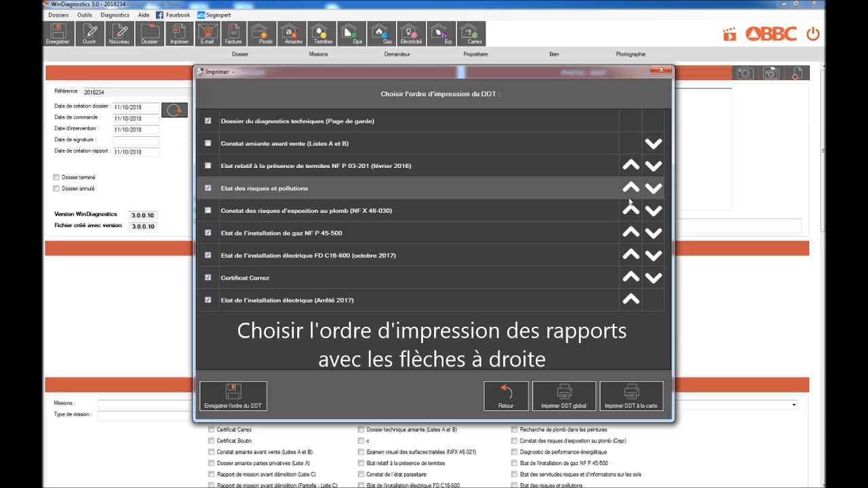This screenshot has height=488, width=868.
Task: Select the Dossier toolbar icon
Action: point(149,33)
